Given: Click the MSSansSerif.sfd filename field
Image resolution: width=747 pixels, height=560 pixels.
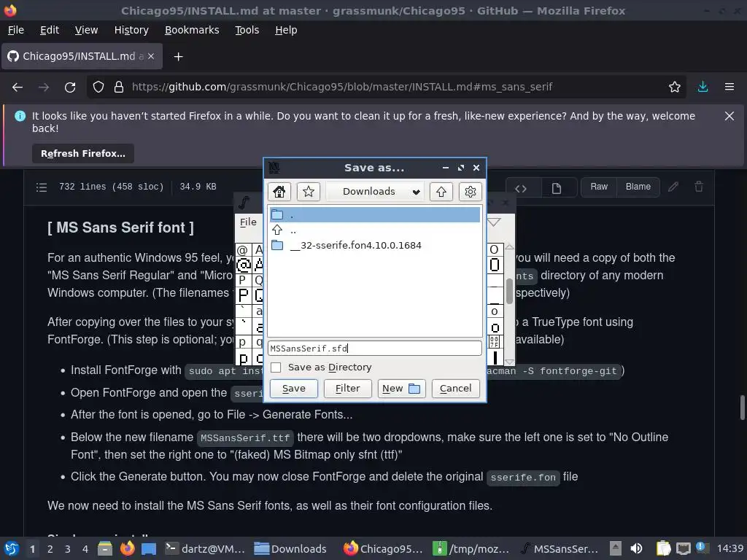Looking at the screenshot, I should click(x=375, y=348).
